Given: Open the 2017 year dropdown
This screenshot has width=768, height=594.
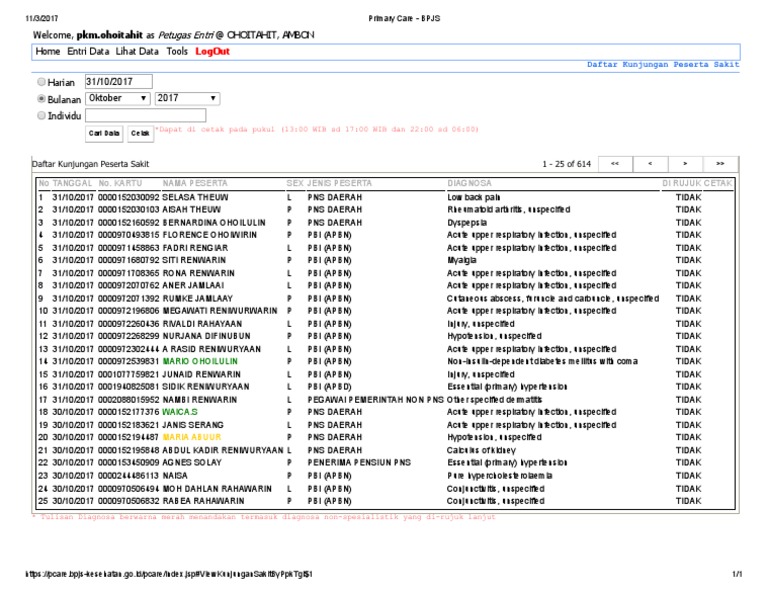Looking at the screenshot, I should (x=187, y=99).
